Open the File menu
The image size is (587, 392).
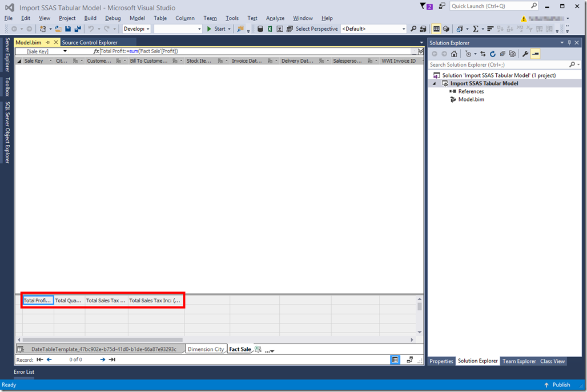(8, 18)
